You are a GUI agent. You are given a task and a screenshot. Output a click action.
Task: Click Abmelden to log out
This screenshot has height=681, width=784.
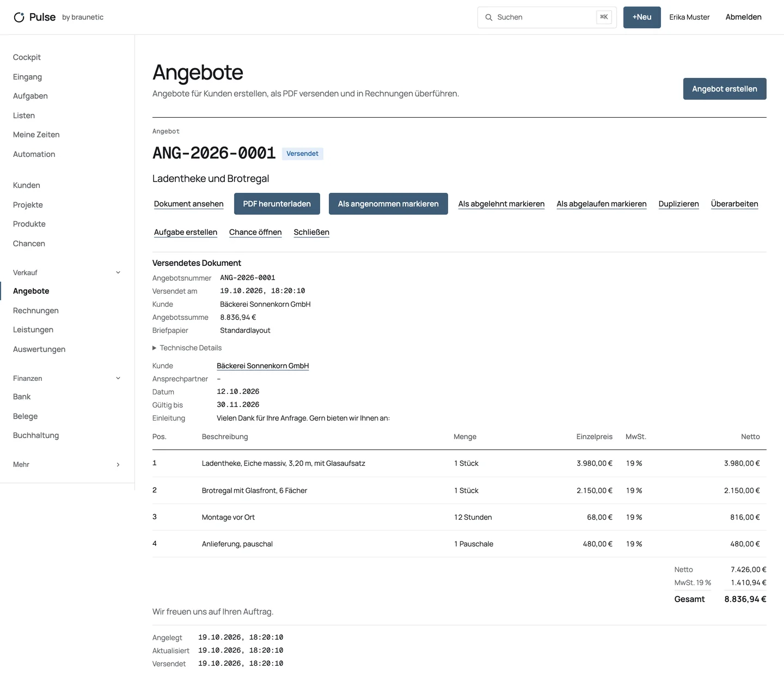[743, 17]
